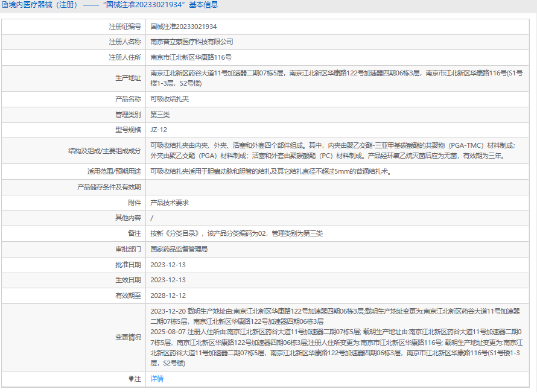
Task: Click the 注册证编号 label
Action: [x=125, y=27]
